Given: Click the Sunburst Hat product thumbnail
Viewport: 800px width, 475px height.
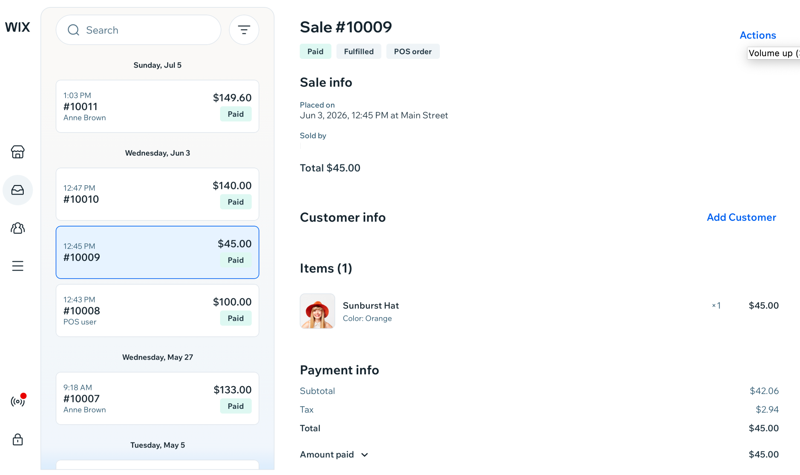Looking at the screenshot, I should pyautogui.click(x=317, y=311).
